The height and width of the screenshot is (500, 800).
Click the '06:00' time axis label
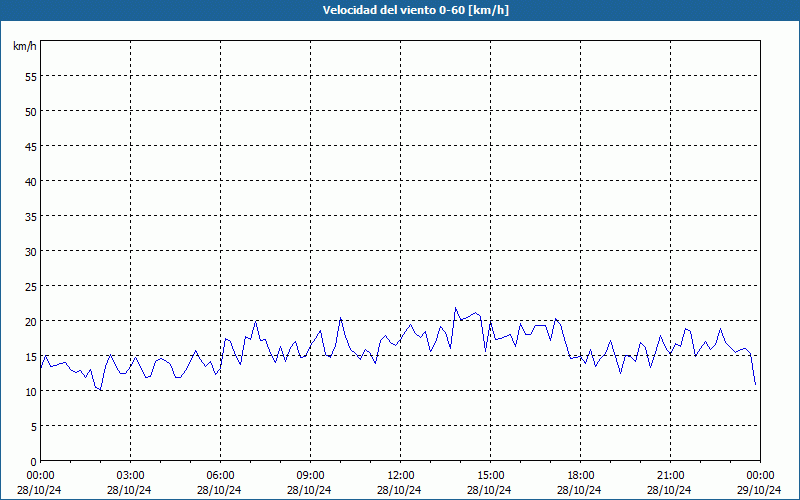tap(220, 476)
